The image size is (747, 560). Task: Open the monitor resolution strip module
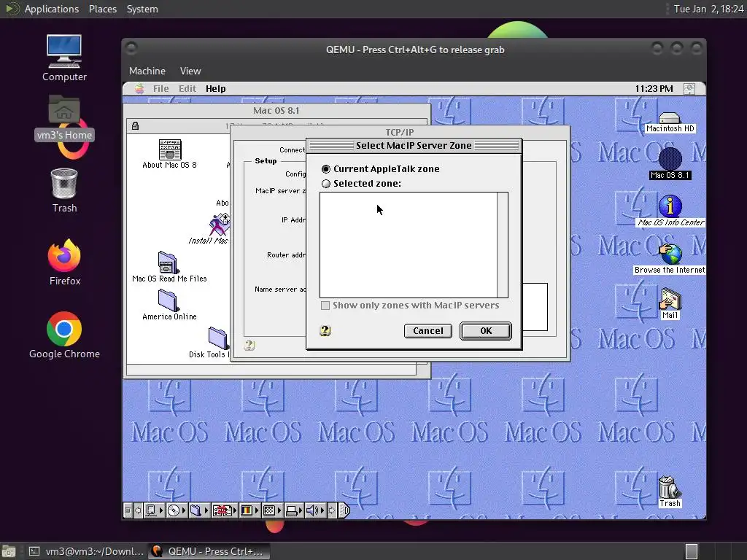(x=272, y=510)
